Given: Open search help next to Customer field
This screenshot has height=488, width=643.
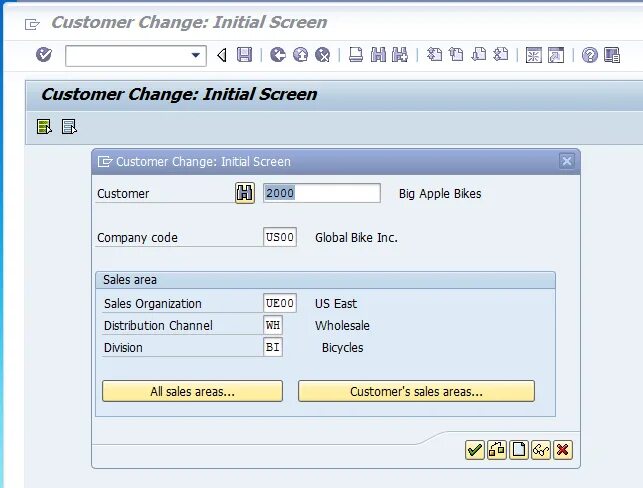Looking at the screenshot, I should pos(245,193).
